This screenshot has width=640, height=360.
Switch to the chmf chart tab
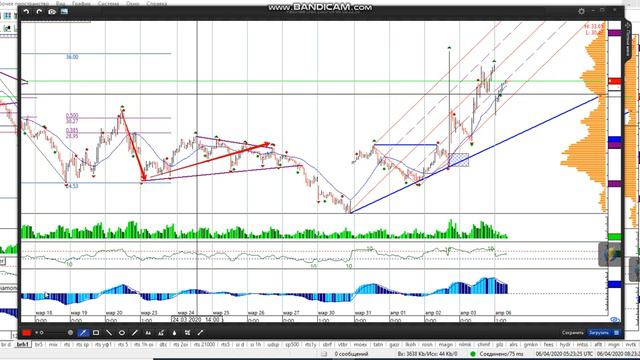pos(484,344)
